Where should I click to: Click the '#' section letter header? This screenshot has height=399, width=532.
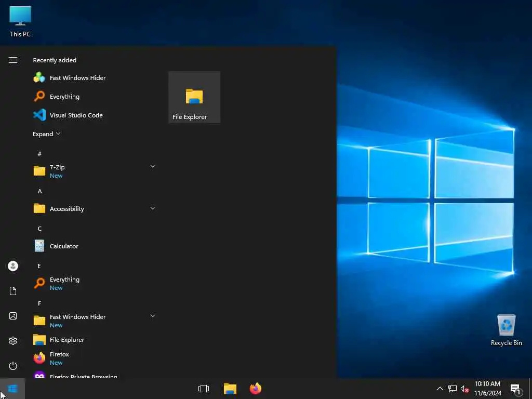(39, 154)
